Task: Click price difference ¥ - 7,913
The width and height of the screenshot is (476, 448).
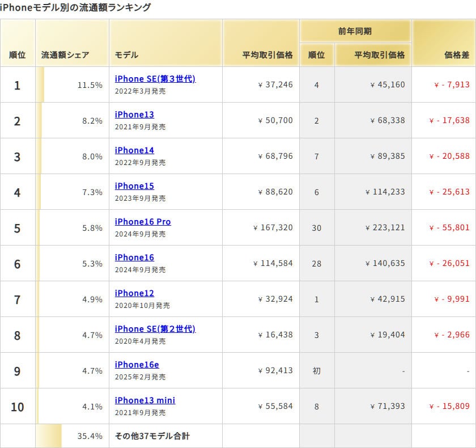Action: pos(452,84)
